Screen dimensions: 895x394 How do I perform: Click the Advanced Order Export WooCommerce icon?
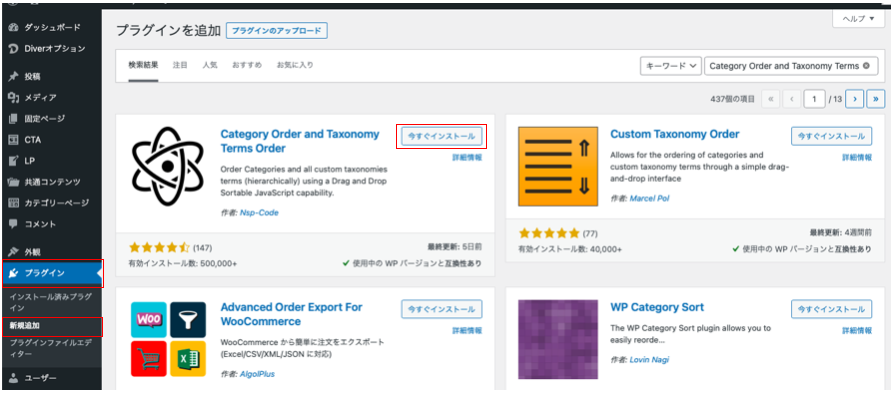168,339
